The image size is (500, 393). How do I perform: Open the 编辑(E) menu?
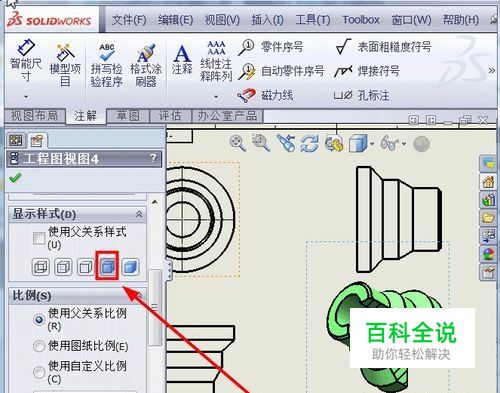(x=175, y=20)
